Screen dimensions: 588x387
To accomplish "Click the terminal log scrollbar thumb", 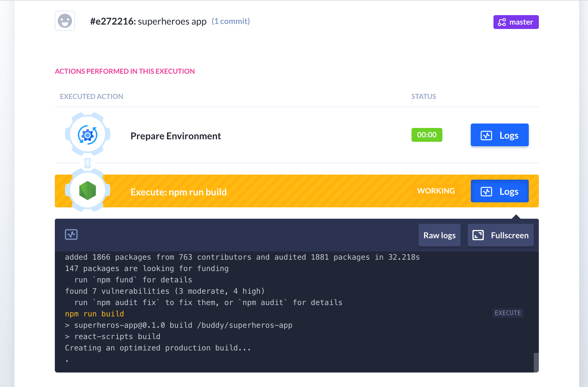I will 536,362.
